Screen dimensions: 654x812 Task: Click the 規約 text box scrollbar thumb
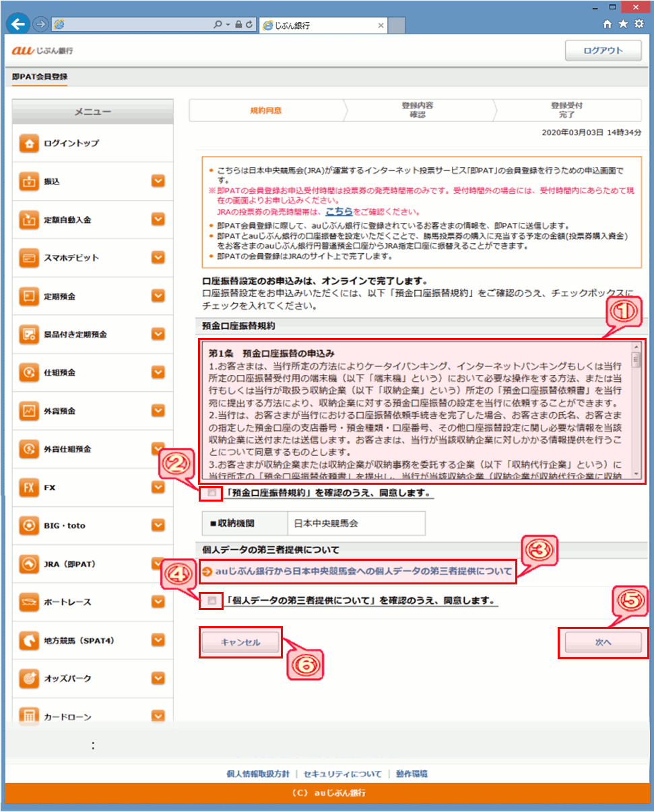[x=635, y=361]
